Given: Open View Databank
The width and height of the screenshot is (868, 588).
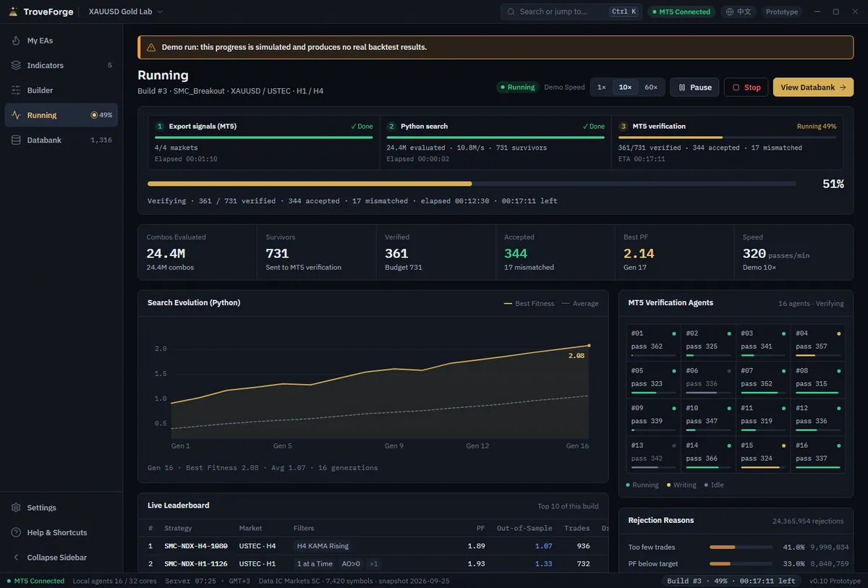Looking at the screenshot, I should [813, 87].
